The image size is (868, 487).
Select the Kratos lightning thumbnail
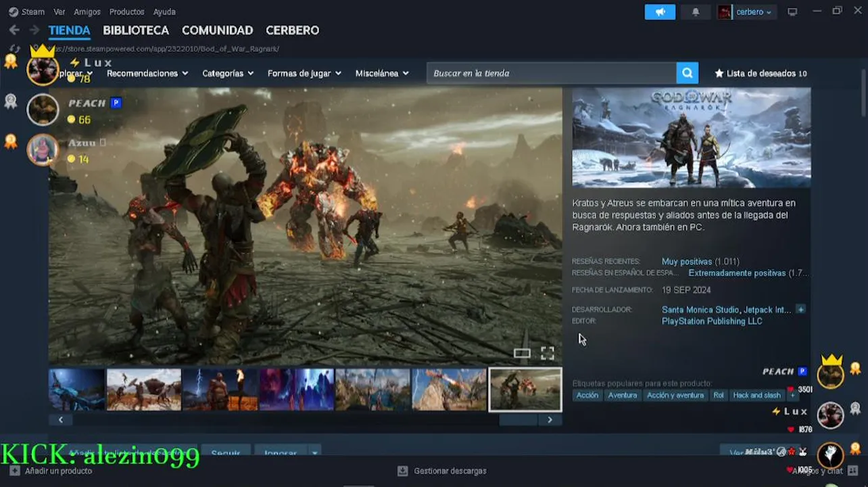click(220, 390)
